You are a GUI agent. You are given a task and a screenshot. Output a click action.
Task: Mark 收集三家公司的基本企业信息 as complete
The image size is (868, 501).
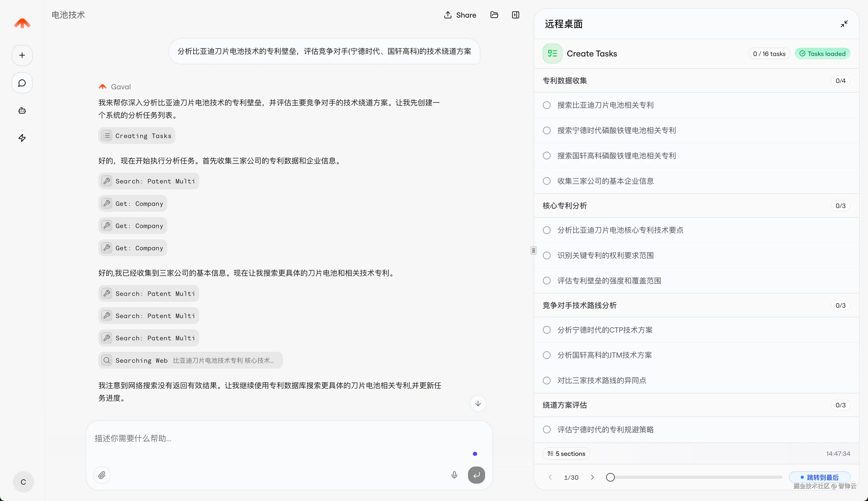546,181
